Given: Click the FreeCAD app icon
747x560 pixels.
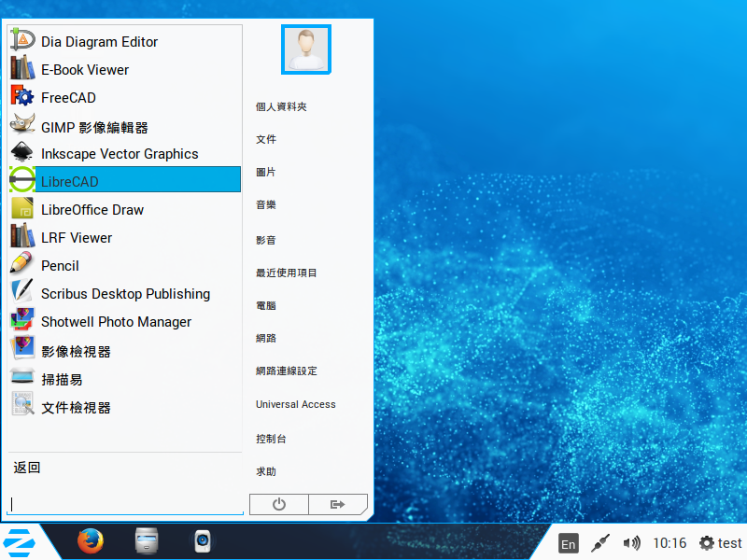Looking at the screenshot, I should (x=22, y=96).
